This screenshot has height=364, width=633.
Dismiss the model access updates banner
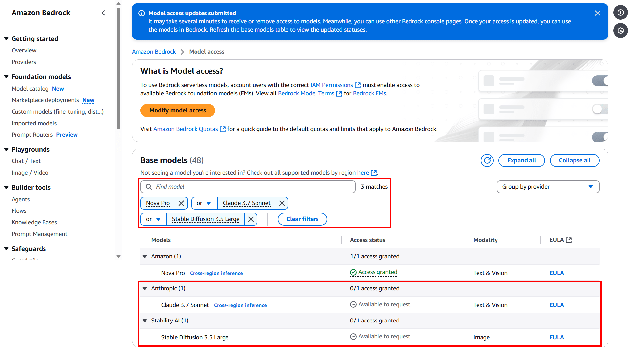pos(597,13)
